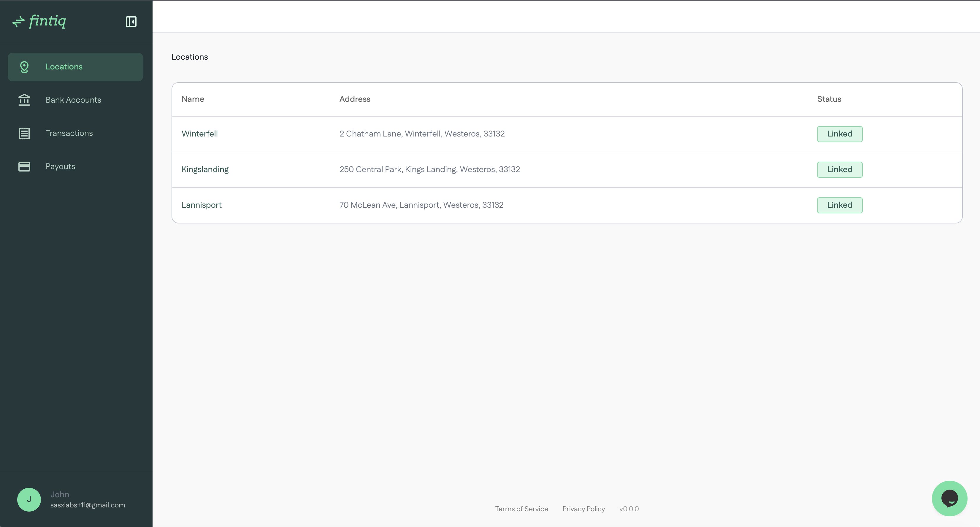
Task: Click the Transactions receipt icon
Action: tap(24, 134)
